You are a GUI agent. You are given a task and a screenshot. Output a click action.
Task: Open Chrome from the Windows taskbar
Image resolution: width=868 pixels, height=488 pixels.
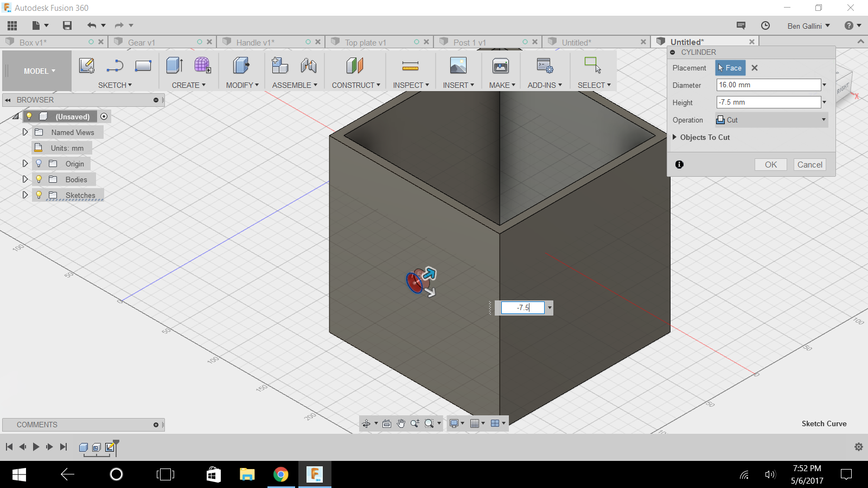point(281,474)
